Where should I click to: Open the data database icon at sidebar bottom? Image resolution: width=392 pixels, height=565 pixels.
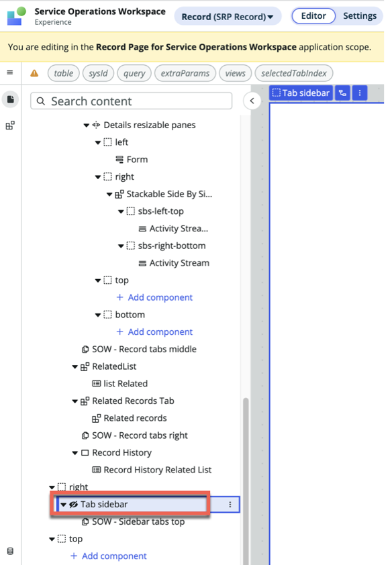[x=10, y=551]
